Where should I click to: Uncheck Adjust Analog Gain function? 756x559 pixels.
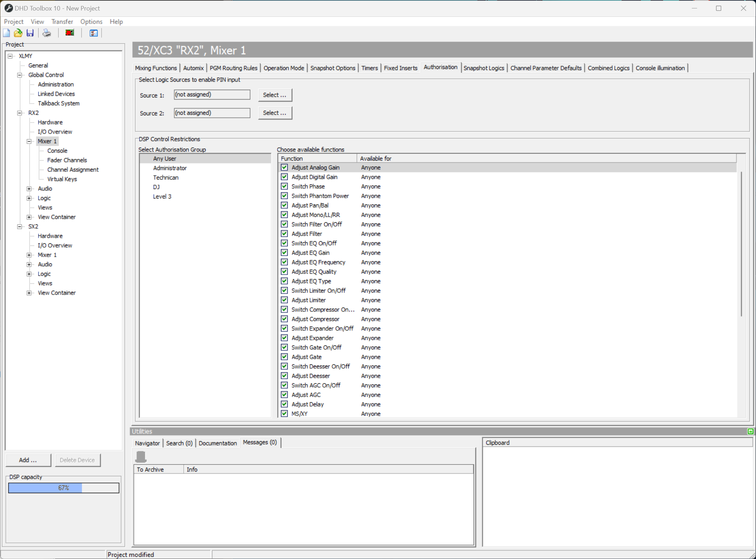point(284,167)
